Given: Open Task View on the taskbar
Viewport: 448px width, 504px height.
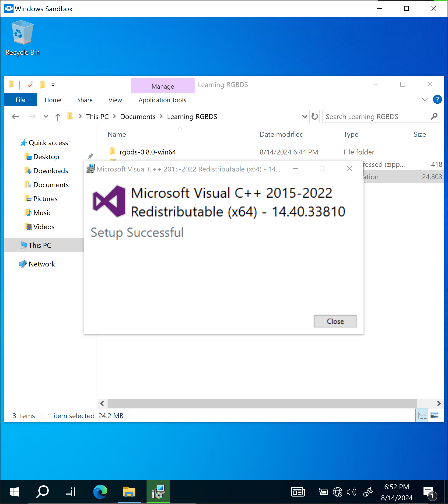Looking at the screenshot, I should 70,492.
